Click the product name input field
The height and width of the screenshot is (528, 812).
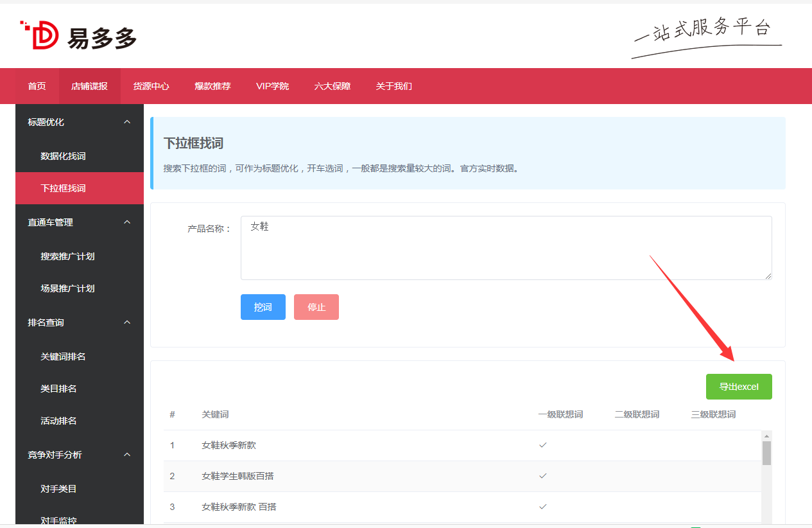pyautogui.click(x=506, y=247)
